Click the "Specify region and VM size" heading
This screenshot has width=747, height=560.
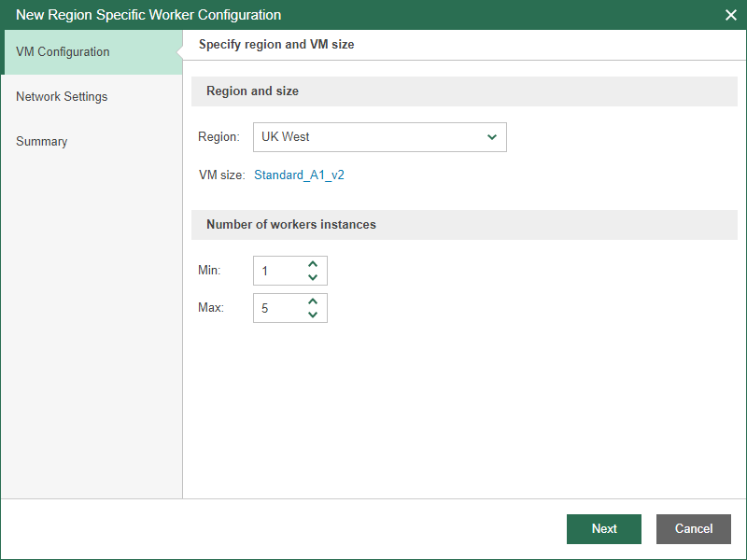pos(276,44)
